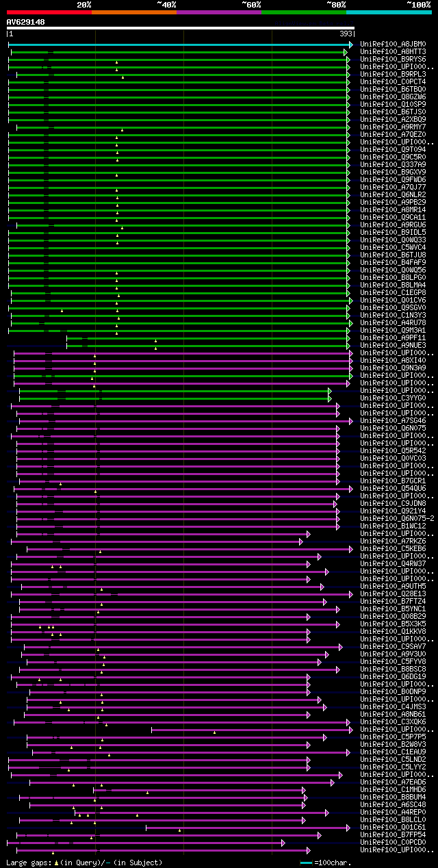Image resolution: width=438 pixels, height=868 pixels.
Task: Click the entry UniRef100_C1EAU9
Action: [x=394, y=752]
